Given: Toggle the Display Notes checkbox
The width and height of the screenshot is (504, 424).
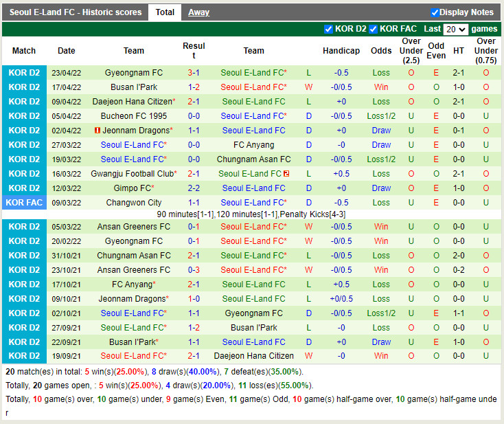Looking at the screenshot, I should click(435, 12).
